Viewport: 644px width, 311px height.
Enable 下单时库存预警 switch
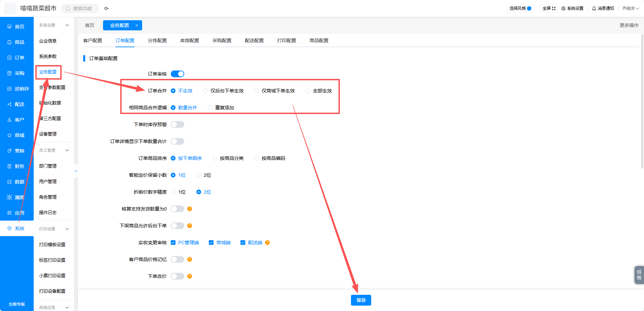point(178,124)
